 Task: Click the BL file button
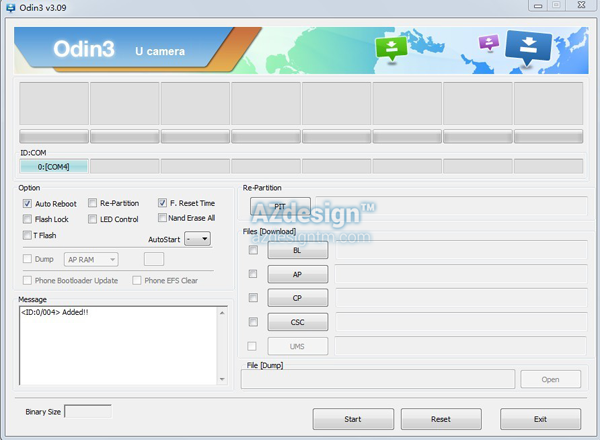(x=298, y=250)
